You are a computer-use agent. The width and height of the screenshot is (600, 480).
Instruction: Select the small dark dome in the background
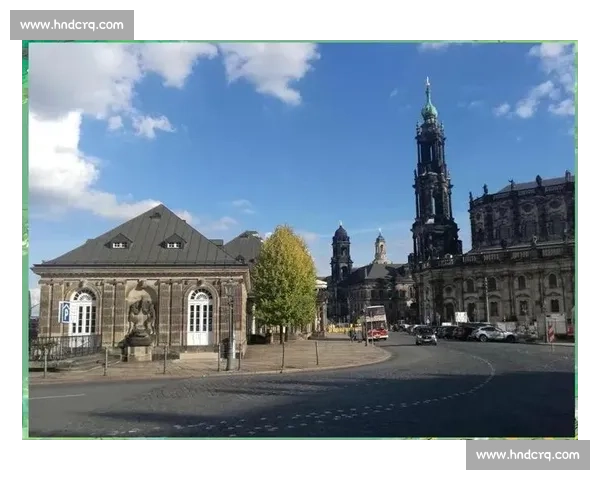[x=341, y=235]
